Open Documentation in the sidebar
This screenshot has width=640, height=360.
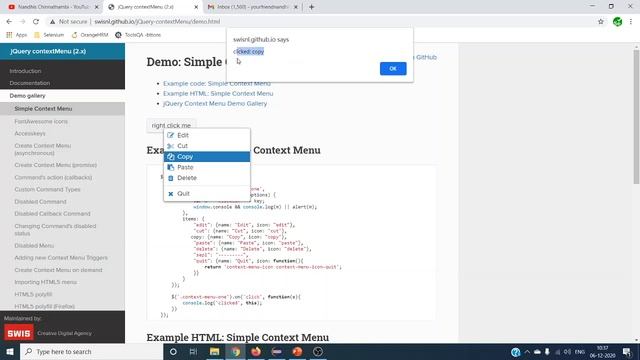[30, 83]
